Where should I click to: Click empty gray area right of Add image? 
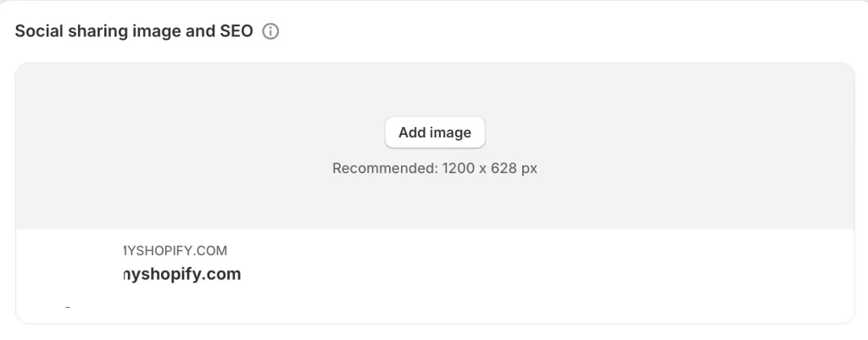670,133
